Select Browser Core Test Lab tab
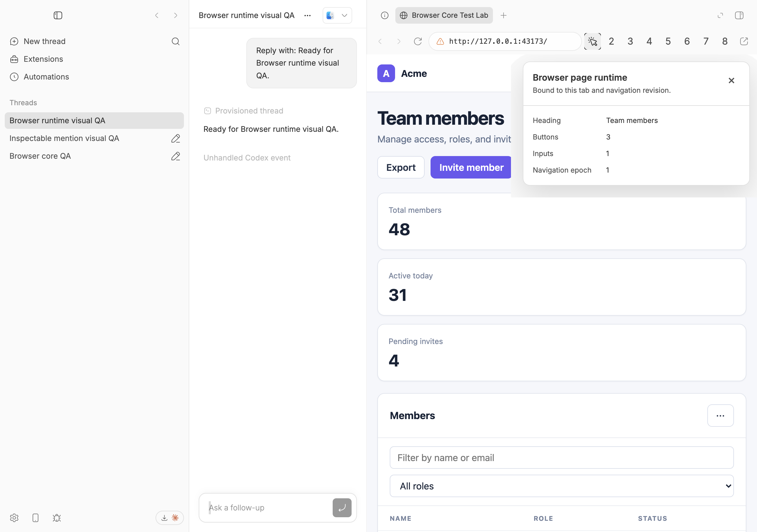 444,15
